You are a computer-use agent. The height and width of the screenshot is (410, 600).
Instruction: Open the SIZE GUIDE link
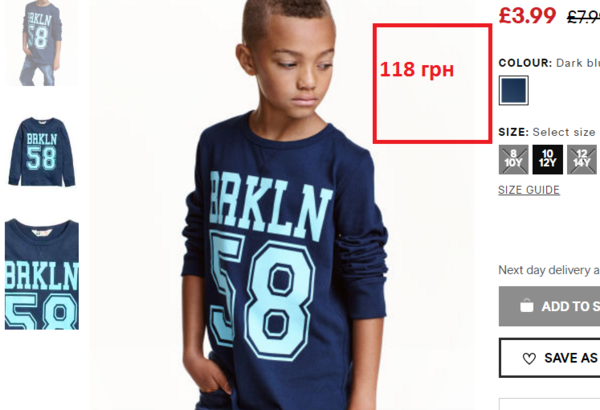click(529, 190)
